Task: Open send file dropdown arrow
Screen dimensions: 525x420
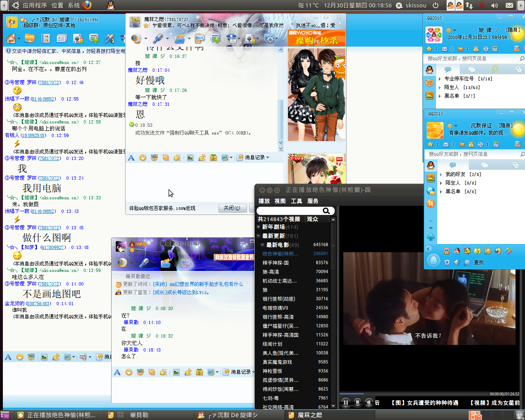Action: (x=189, y=39)
